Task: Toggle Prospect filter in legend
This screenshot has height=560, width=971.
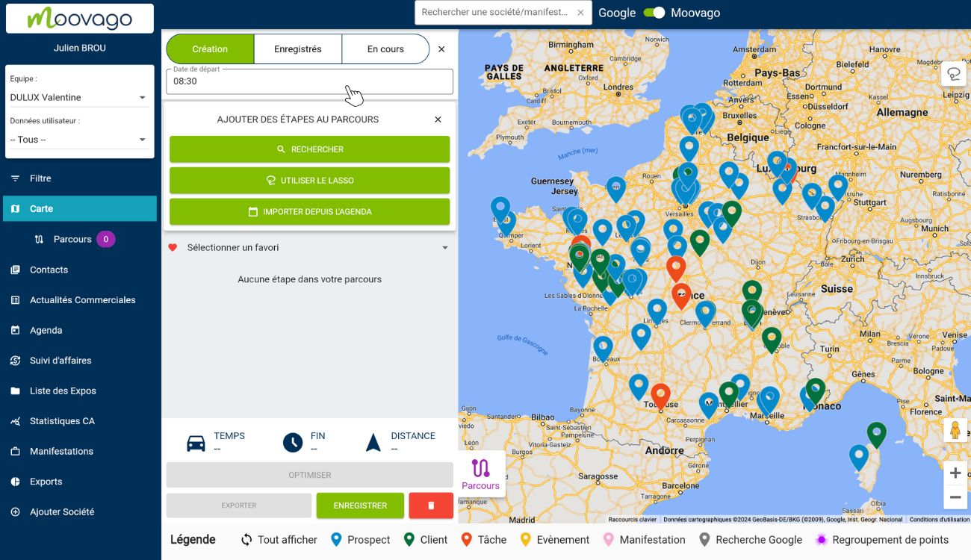Action: coord(360,540)
